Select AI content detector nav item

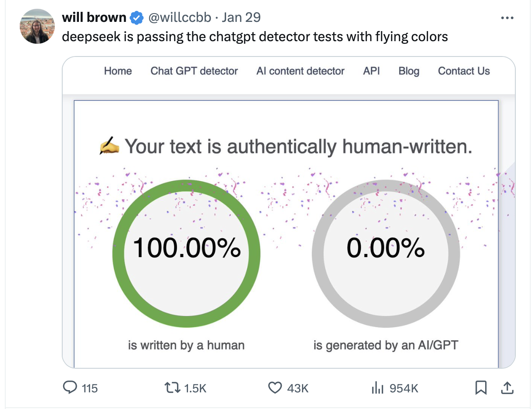301,71
